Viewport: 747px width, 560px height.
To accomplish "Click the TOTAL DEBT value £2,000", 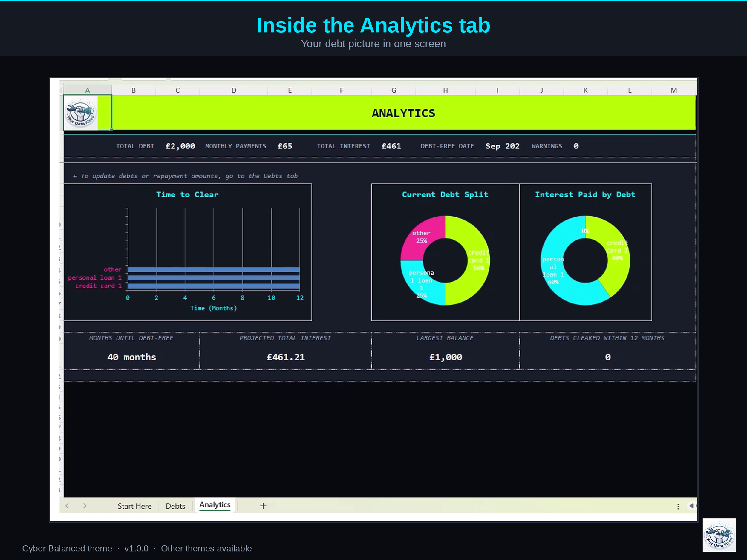I will coord(180,146).
